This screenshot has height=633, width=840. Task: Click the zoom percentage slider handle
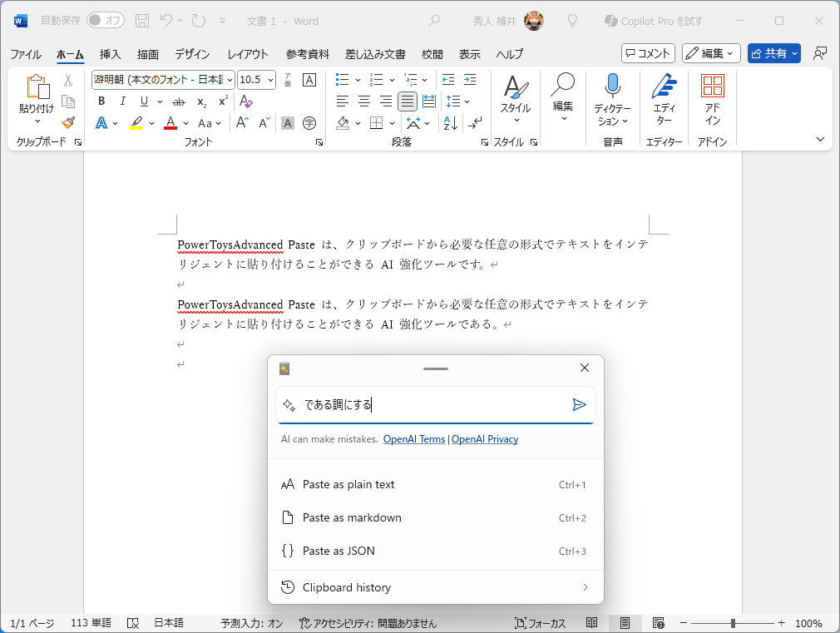point(733,622)
